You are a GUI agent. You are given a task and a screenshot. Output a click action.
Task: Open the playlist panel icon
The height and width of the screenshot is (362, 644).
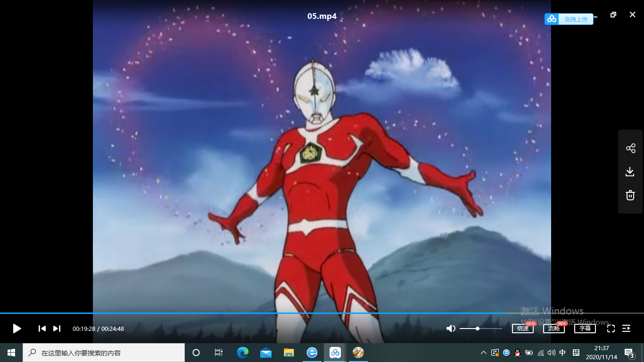[627, 329]
